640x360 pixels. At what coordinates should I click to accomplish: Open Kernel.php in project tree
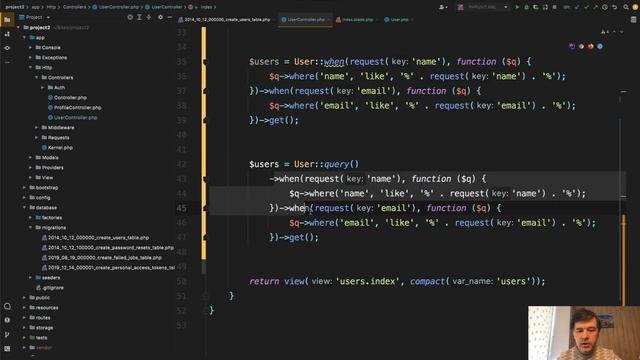click(x=60, y=147)
